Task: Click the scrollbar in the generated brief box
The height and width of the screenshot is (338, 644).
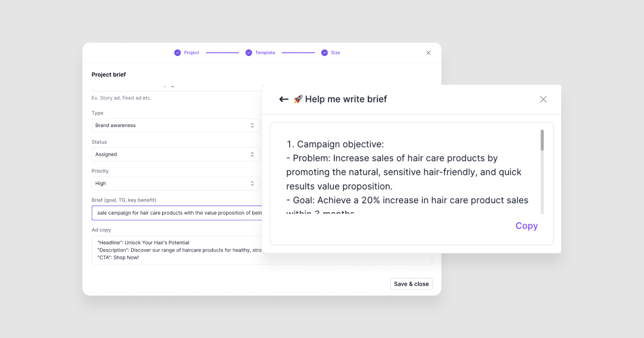Action: coord(542,141)
